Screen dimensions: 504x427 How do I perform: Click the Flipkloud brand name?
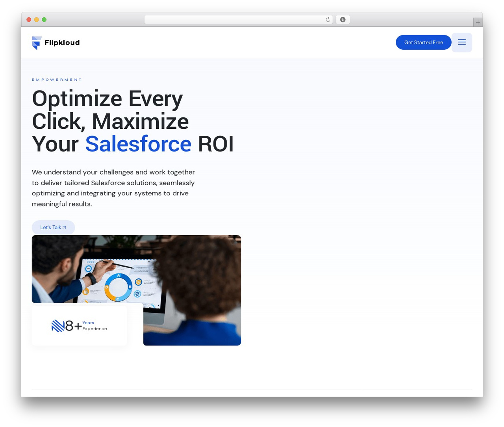[62, 43]
